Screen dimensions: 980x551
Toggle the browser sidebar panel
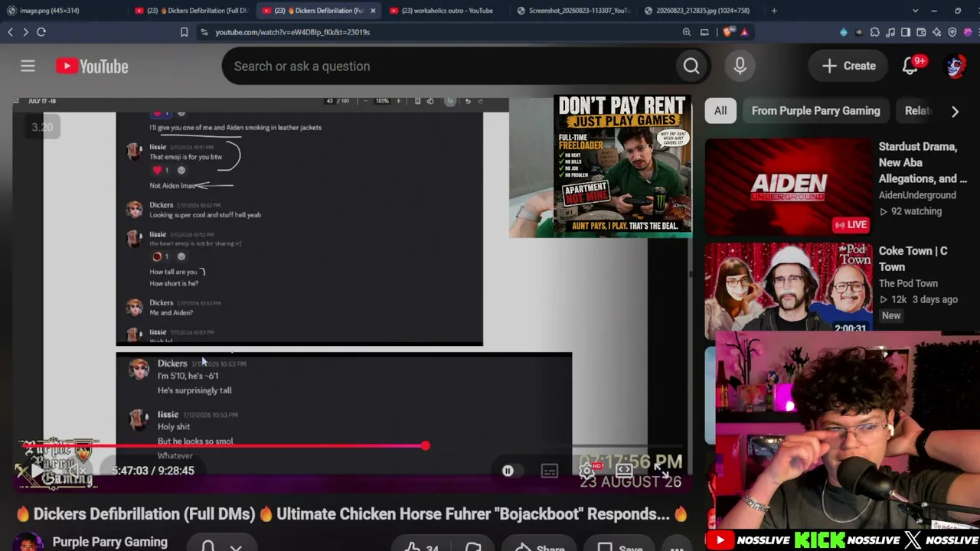coord(906,32)
